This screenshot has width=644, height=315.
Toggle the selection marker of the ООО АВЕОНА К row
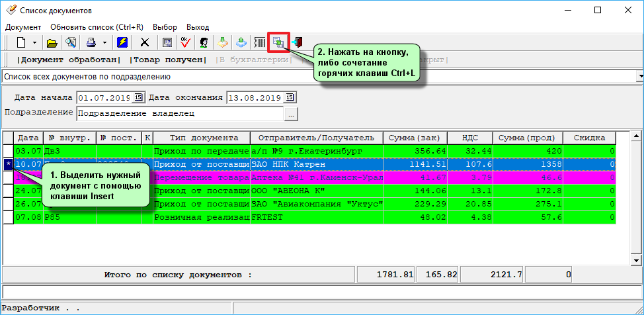[x=8, y=191]
